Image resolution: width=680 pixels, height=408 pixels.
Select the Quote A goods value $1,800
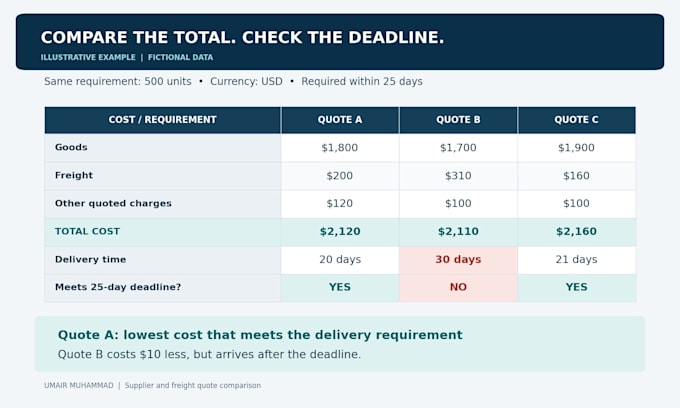(x=340, y=148)
